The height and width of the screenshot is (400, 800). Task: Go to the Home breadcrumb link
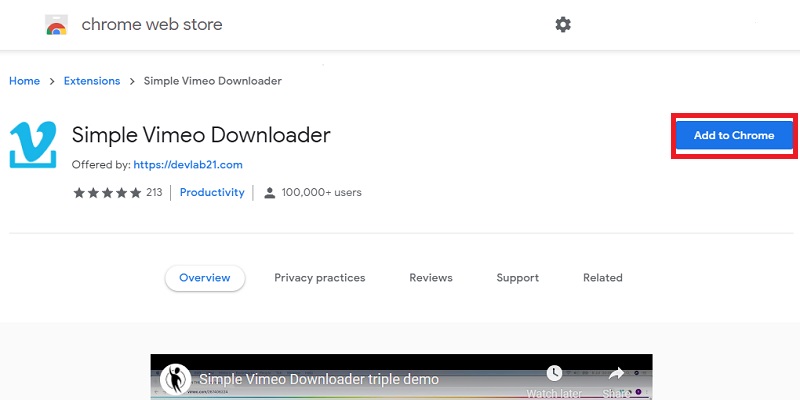24,81
